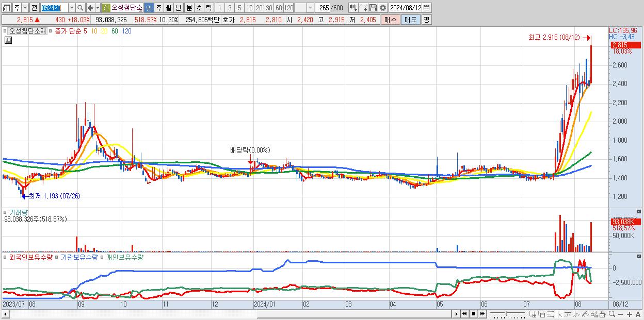Expand the custom interval dropdown arrow
The height and width of the screenshot is (320, 644).
click(x=310, y=8)
